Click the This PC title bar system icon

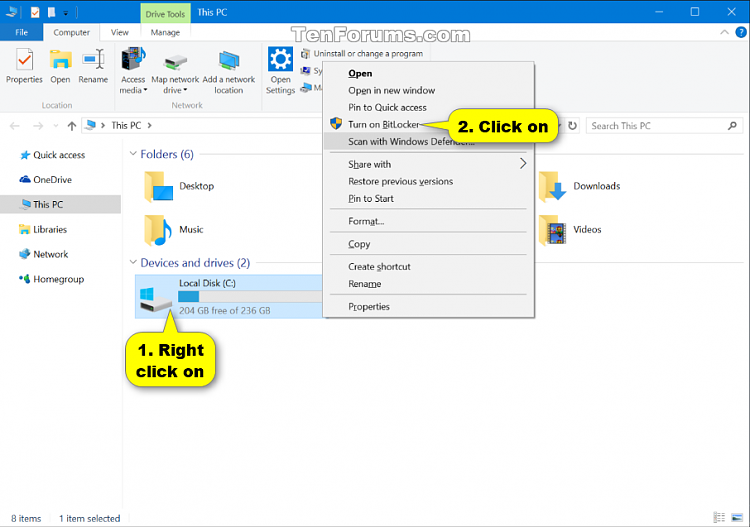point(11,12)
